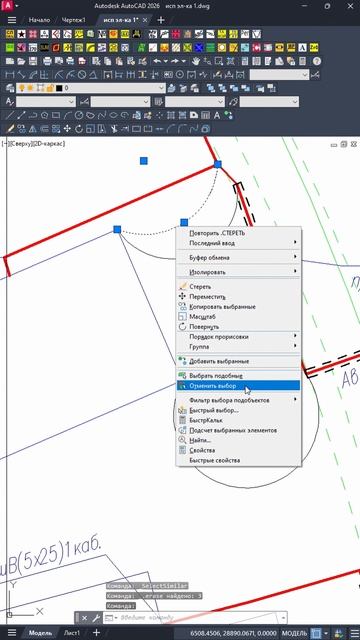360x640 pixels.
Task: Choose Выбрать подобные in context menu
Action: (x=238, y=375)
